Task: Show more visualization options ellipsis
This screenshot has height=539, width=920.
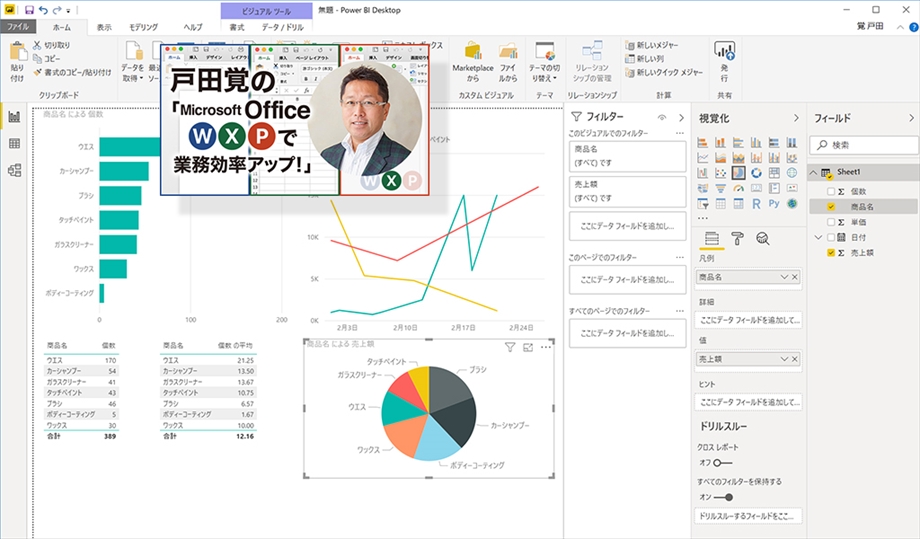Action: tap(702, 218)
